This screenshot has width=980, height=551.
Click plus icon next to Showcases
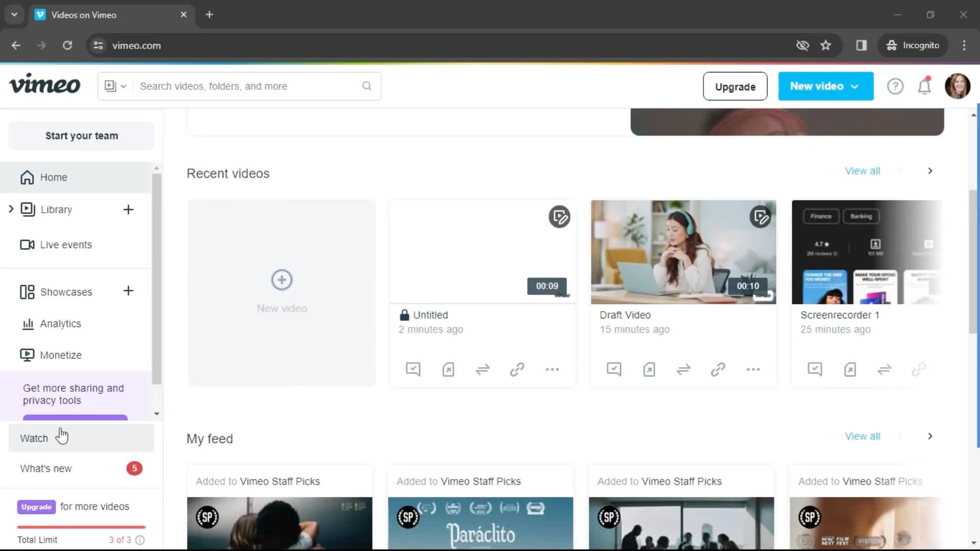click(129, 291)
